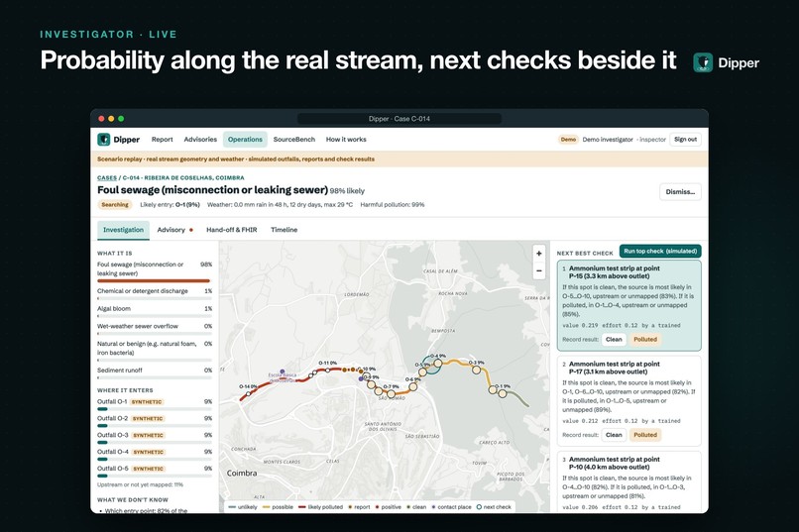799x532 pixels.
Task: Record Polluted result for P-17 check
Action: pos(645,435)
